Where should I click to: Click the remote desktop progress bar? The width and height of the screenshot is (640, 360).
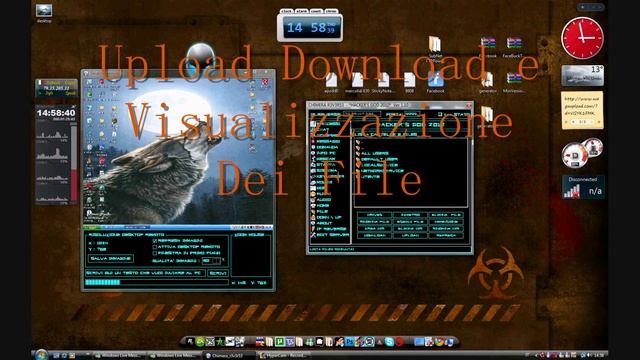pyautogui.click(x=157, y=282)
